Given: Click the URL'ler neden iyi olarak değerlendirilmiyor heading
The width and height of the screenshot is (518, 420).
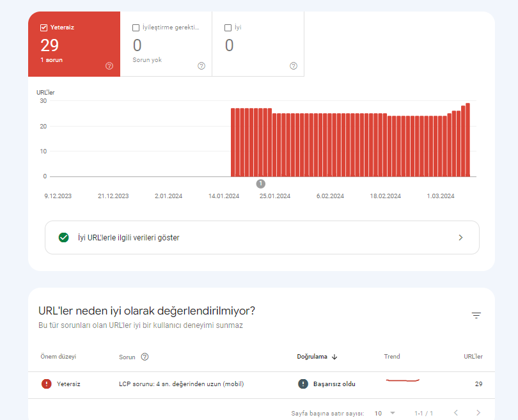Looking at the screenshot, I should (146, 311).
